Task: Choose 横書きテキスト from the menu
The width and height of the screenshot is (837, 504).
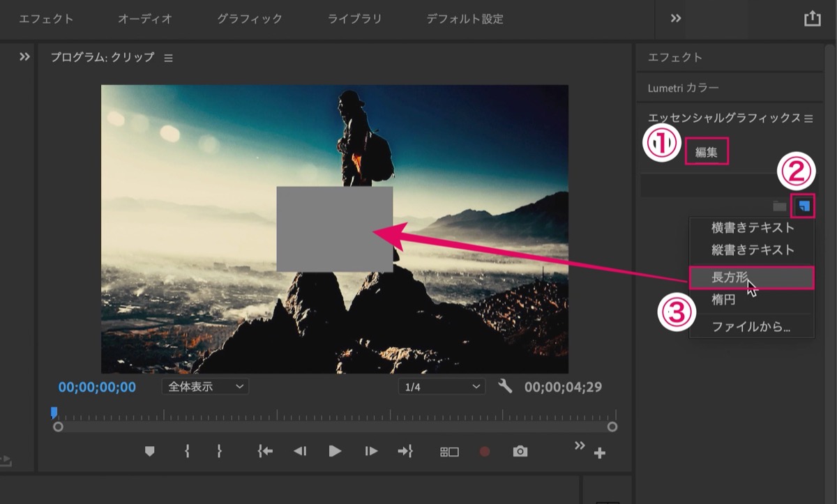Action: [x=752, y=228]
